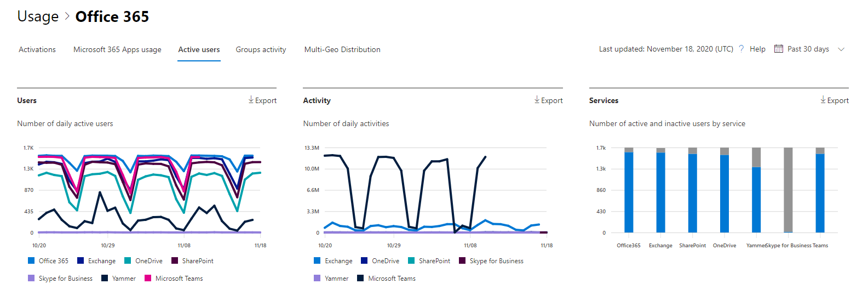Toggle Skype for Business swatch in Users legend
Image resolution: width=868 pixels, height=295 pixels.
pyautogui.click(x=31, y=278)
